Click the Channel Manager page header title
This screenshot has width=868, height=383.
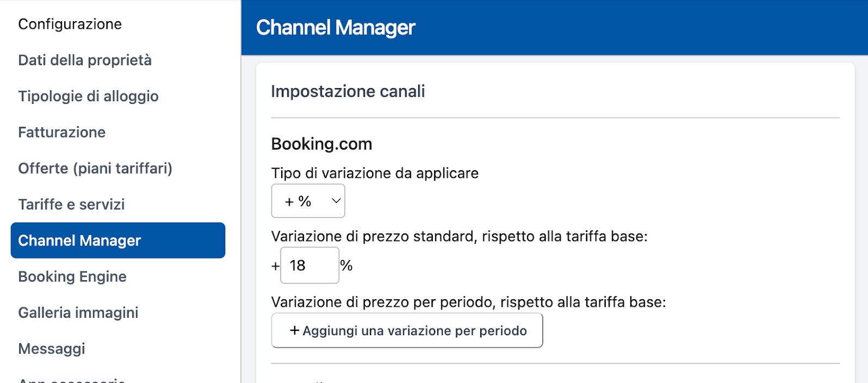point(336,28)
